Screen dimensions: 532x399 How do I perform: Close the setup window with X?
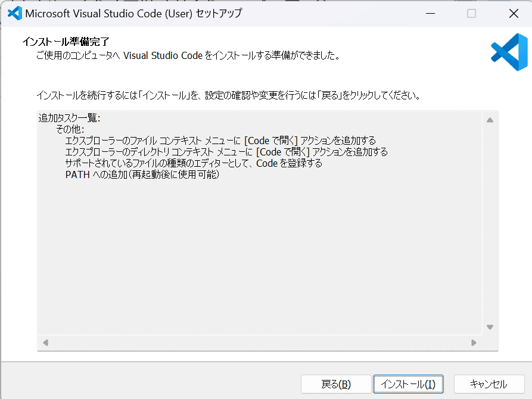coord(514,14)
